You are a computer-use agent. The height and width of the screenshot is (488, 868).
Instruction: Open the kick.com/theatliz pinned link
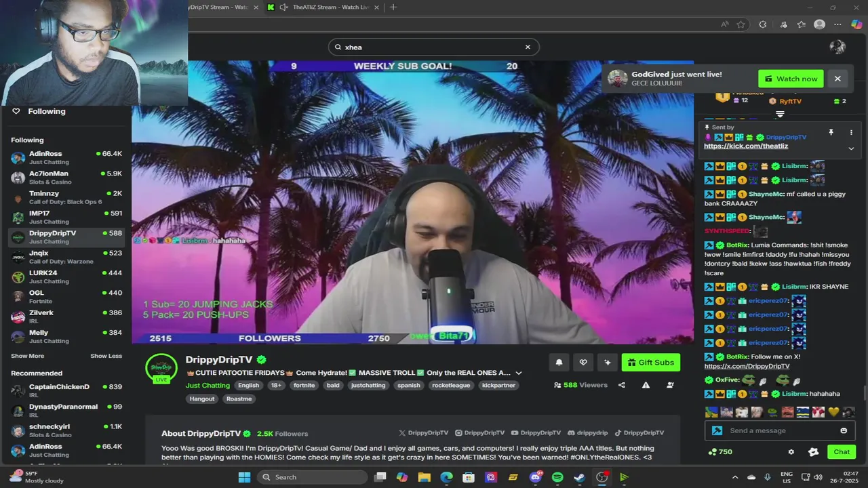746,146
